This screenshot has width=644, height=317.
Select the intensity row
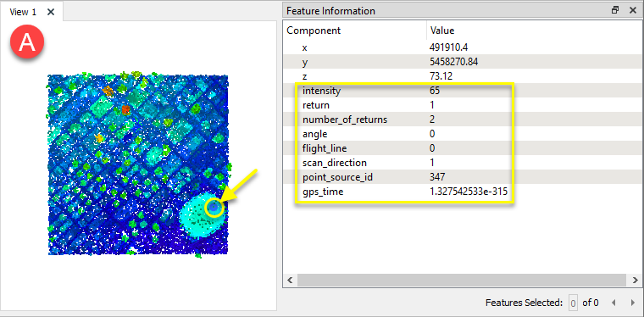coord(462,91)
